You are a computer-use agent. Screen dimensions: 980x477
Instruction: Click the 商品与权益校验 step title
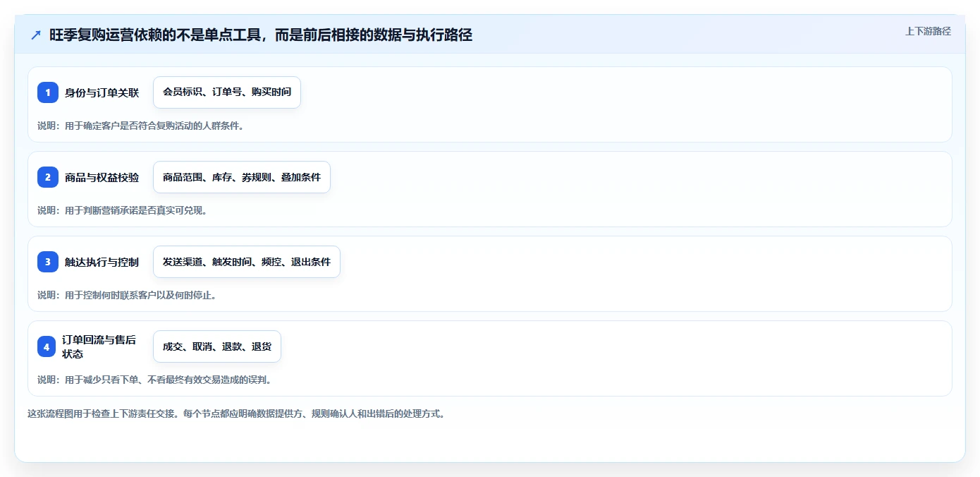[102, 177]
